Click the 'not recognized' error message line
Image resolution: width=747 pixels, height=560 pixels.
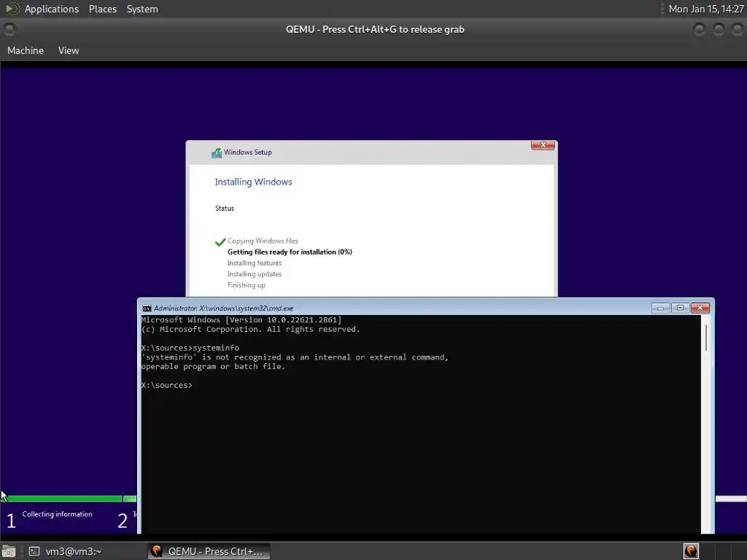point(295,357)
